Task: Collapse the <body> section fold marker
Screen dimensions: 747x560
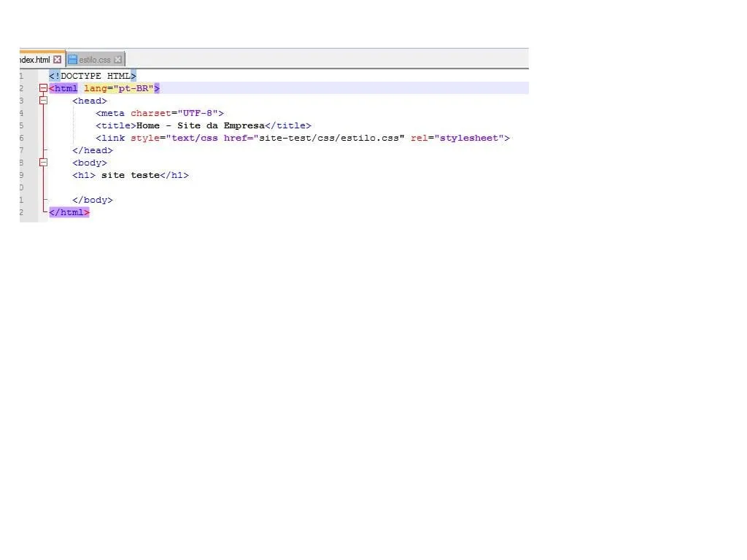Action: (x=43, y=163)
